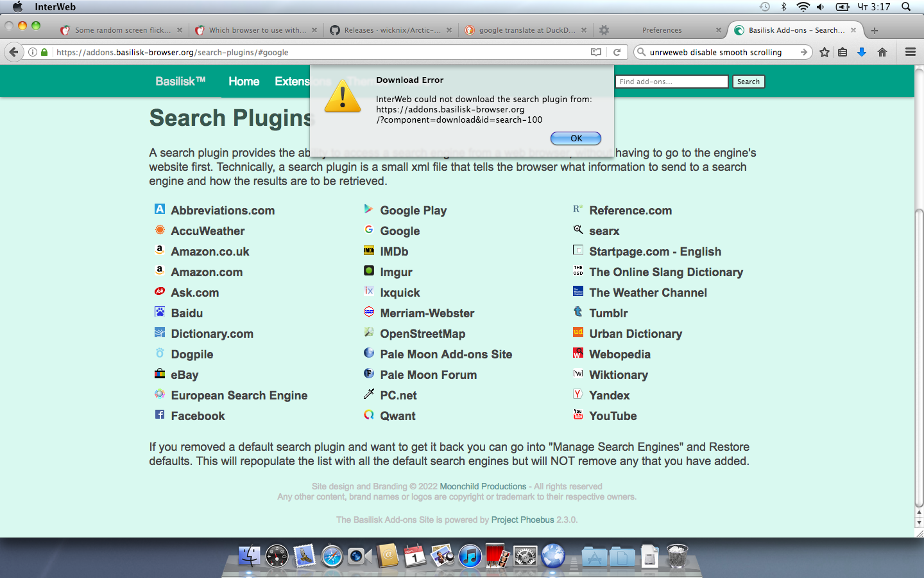Open Address Book from the Dock
The image size is (924, 578).
pyautogui.click(x=388, y=556)
